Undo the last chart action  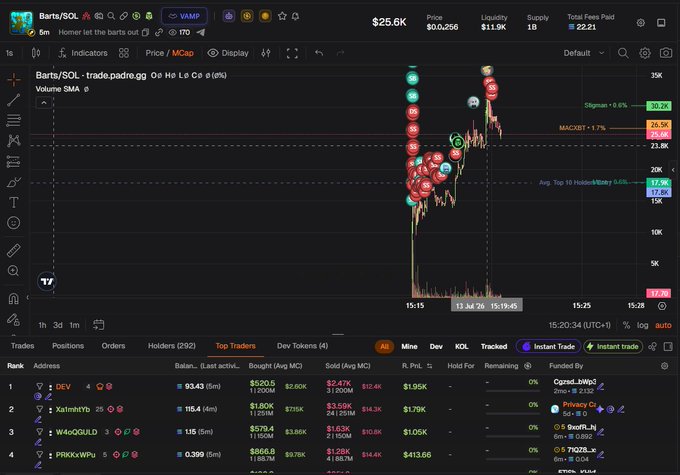pos(319,53)
